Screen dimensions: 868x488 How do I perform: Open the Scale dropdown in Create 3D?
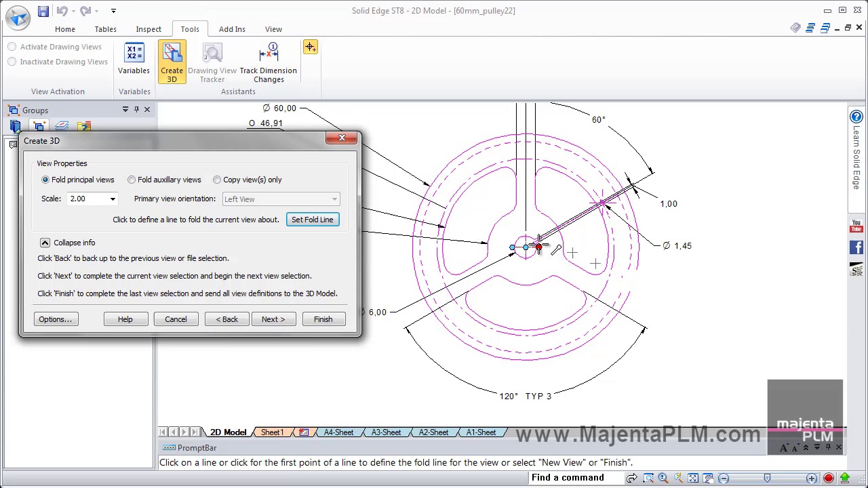click(113, 199)
